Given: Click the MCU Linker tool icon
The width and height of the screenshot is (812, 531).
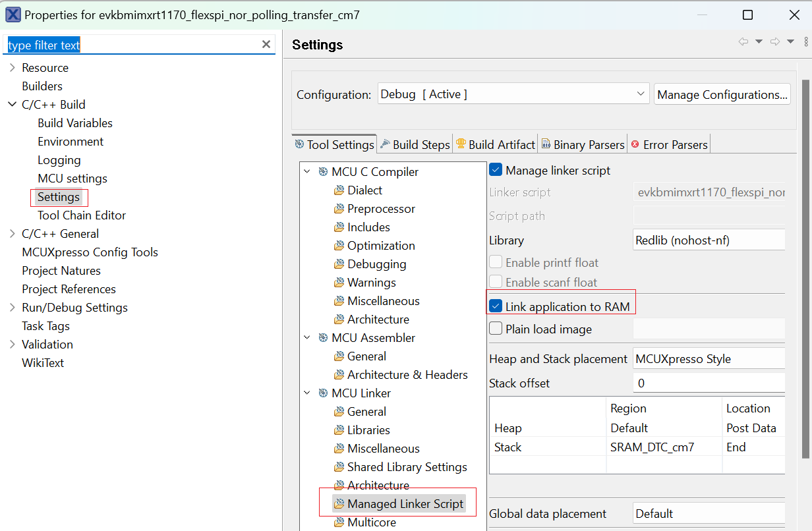Looking at the screenshot, I should pyautogui.click(x=323, y=393).
